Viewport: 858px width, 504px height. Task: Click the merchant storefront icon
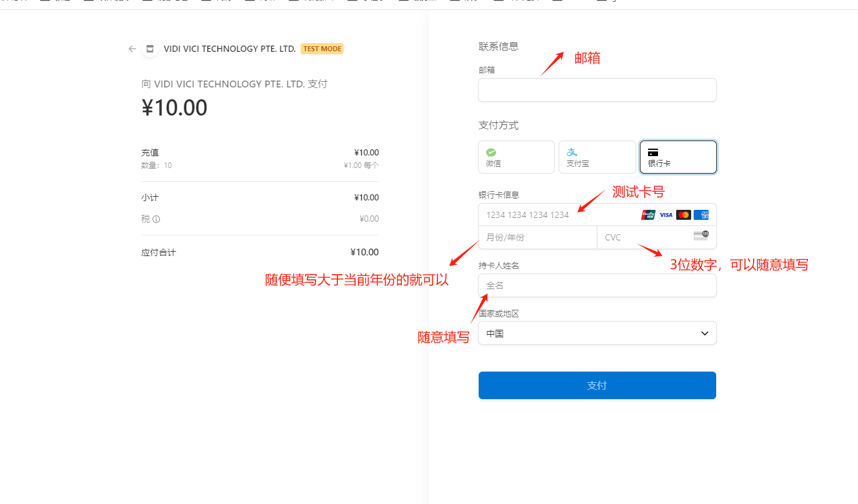click(149, 49)
